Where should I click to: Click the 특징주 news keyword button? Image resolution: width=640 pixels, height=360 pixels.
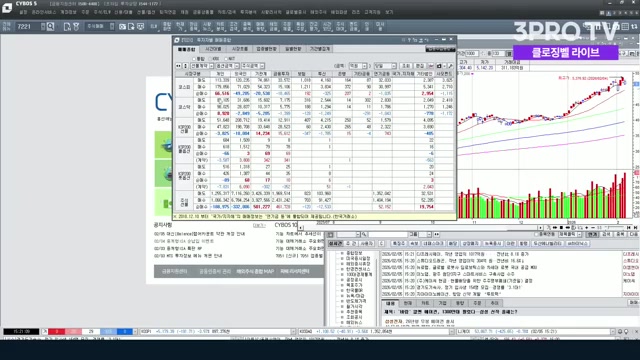(x=399, y=243)
